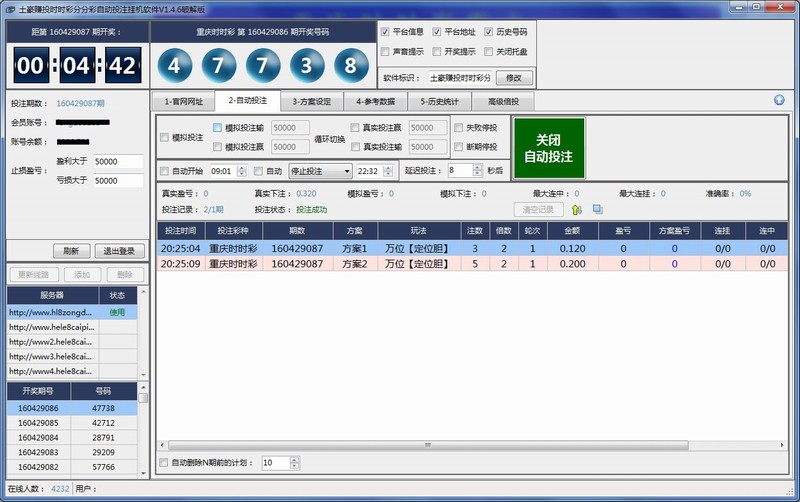Click the 延迟投注 seconds spinner arrows

click(x=478, y=171)
